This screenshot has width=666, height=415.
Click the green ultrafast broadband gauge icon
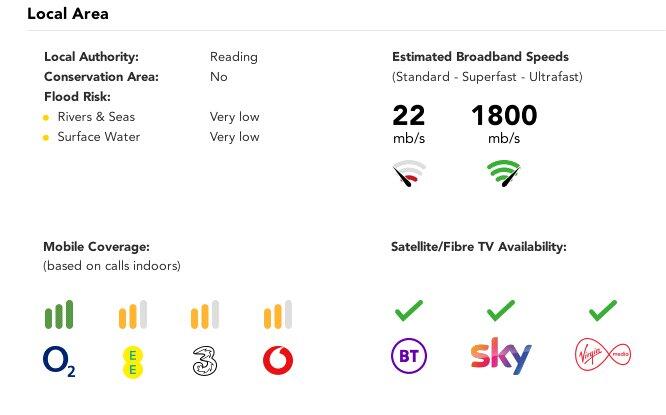pos(503,175)
